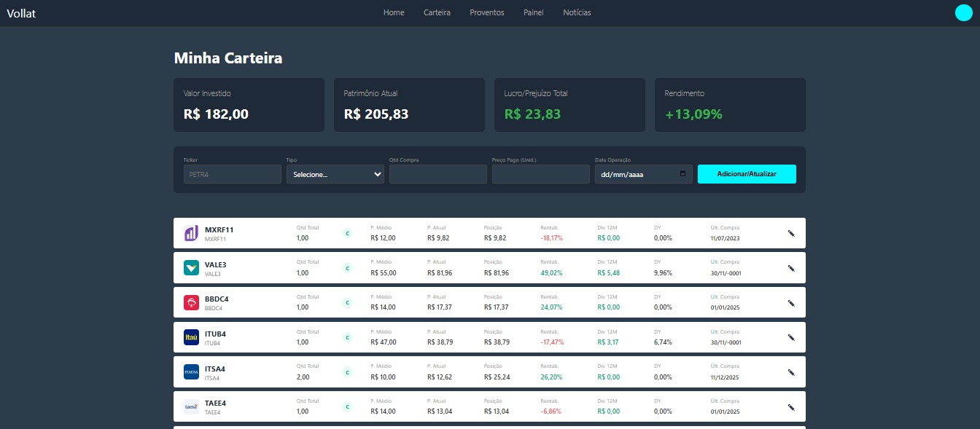Image resolution: width=980 pixels, height=429 pixels.
Task: Focus the Ticker input field
Action: [233, 174]
